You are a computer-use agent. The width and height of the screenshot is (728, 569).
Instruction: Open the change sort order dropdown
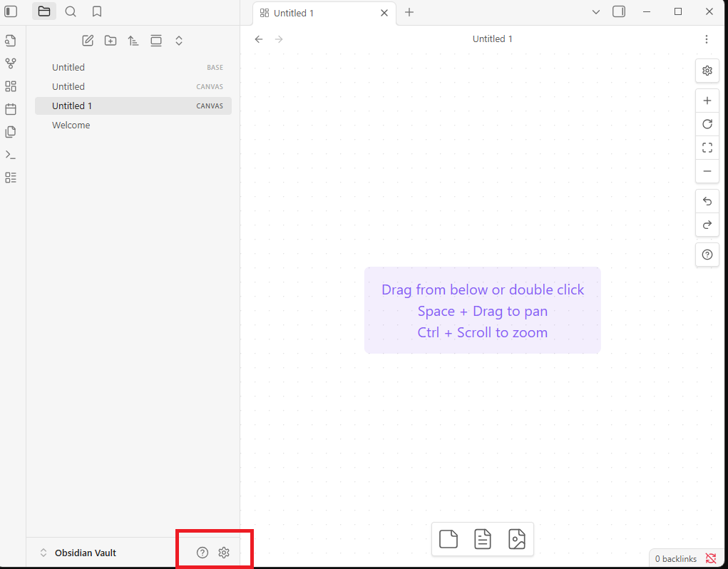[133, 41]
